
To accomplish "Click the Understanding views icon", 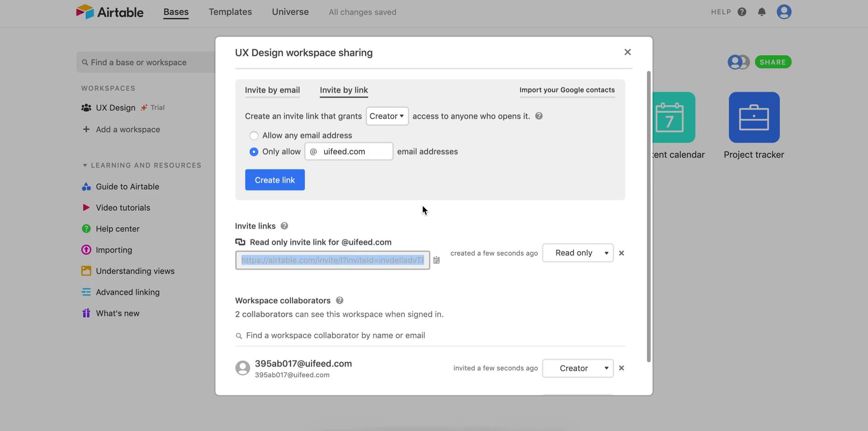I will pos(86,271).
